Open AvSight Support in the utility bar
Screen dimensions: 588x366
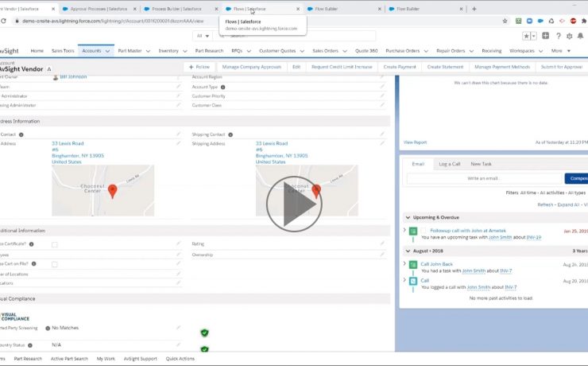point(141,359)
